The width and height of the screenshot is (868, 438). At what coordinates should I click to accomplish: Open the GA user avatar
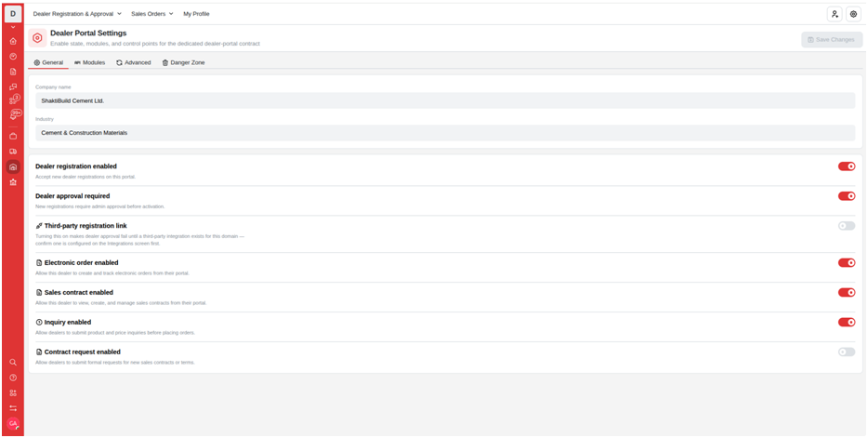pos(13,423)
